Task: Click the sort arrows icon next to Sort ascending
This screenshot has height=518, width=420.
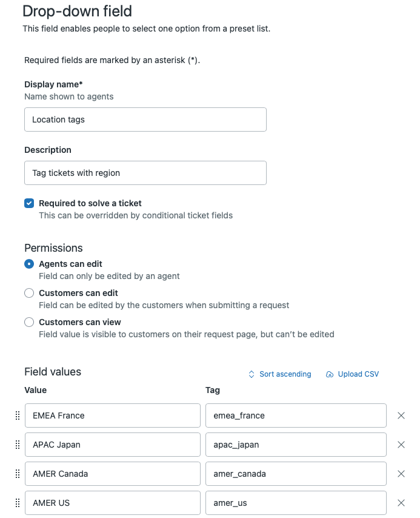Action: point(251,374)
